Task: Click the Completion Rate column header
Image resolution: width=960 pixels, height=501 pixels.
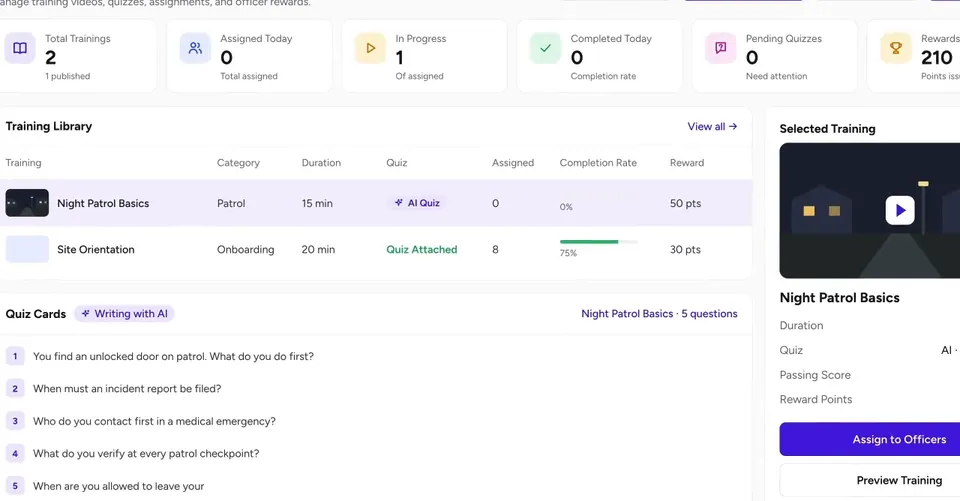Action: click(x=598, y=162)
